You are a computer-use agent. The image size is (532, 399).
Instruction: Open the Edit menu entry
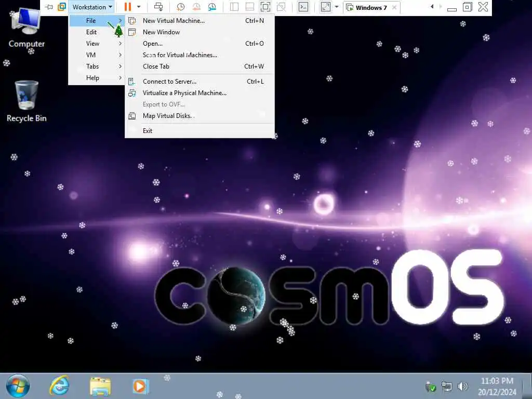tap(97, 32)
